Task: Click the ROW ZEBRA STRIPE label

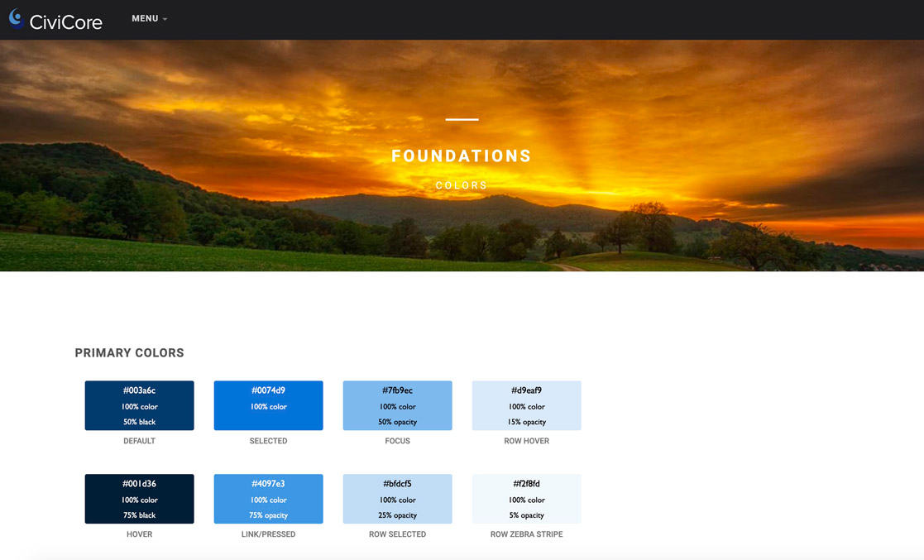Action: click(x=526, y=534)
